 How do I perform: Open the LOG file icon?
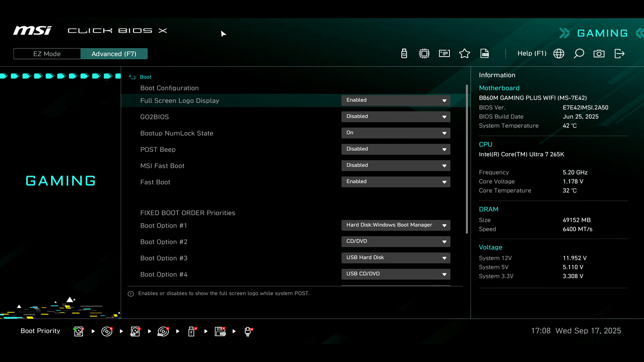485,54
